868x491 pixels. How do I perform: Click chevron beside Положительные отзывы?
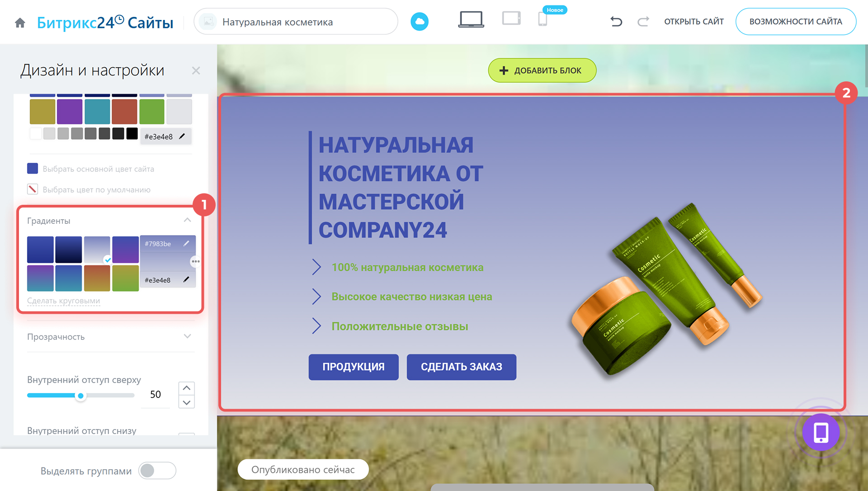(x=316, y=326)
